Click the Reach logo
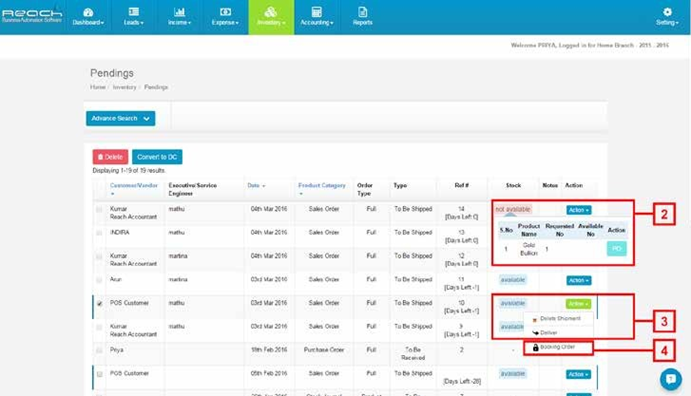 click(32, 15)
